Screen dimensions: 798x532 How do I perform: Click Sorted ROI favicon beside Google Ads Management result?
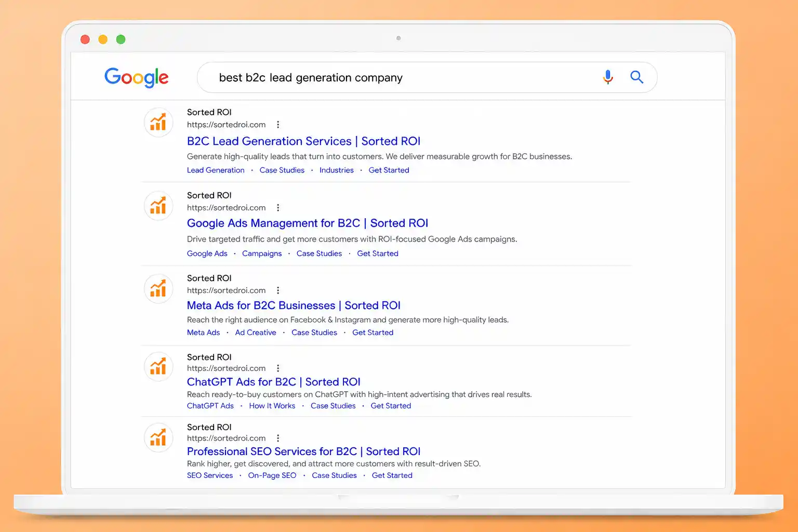click(158, 206)
